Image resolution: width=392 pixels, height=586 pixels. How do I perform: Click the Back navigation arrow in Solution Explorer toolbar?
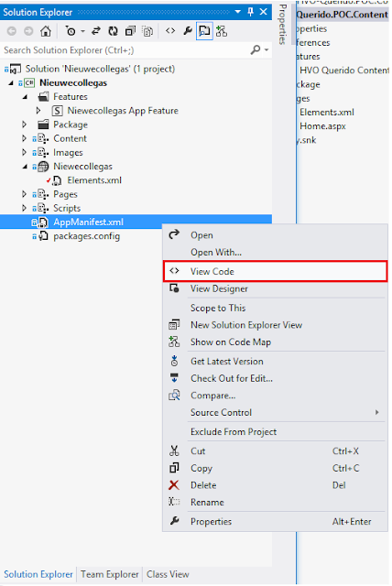coord(12,31)
